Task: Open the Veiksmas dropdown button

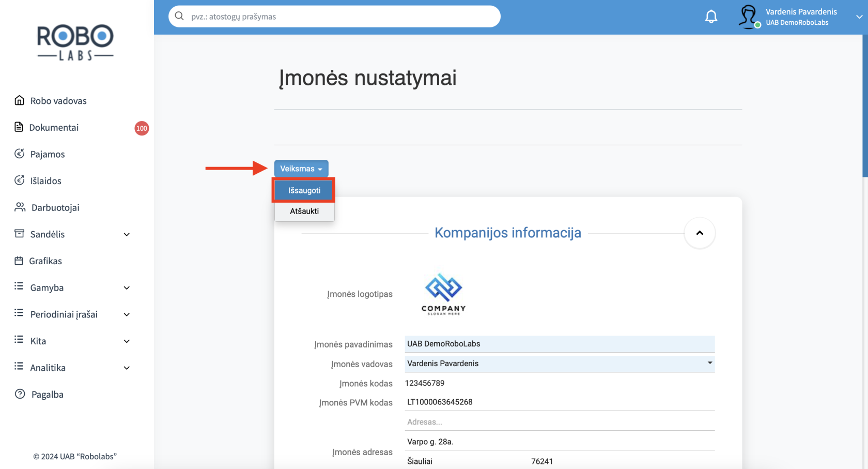Action: pos(301,169)
